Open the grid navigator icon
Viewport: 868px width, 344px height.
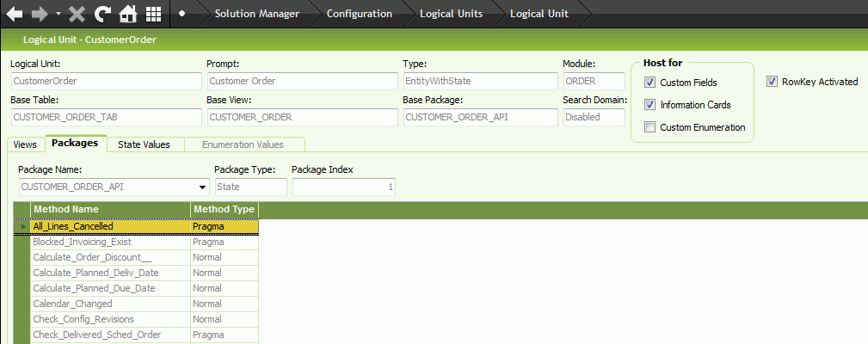(x=153, y=14)
